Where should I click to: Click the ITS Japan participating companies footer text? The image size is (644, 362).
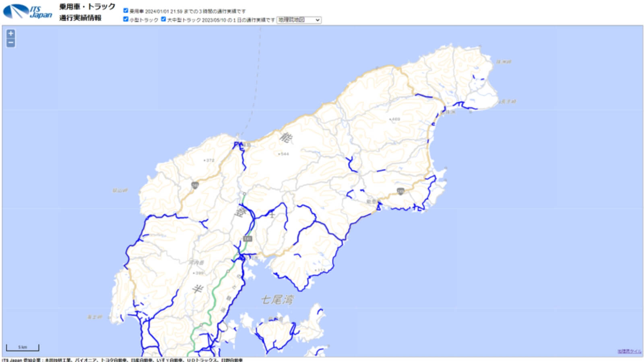coord(122,360)
